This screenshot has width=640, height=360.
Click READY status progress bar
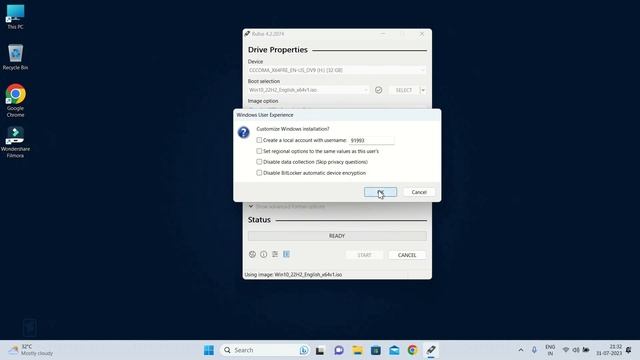click(337, 236)
